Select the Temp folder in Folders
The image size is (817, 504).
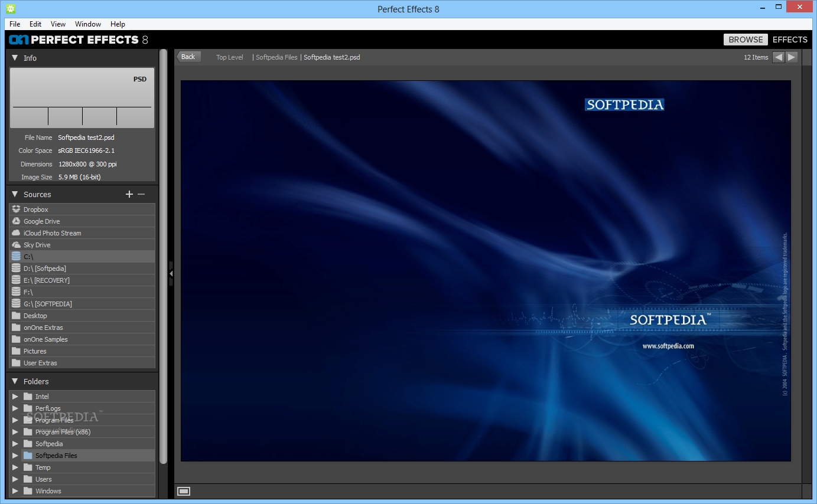[x=88, y=467]
